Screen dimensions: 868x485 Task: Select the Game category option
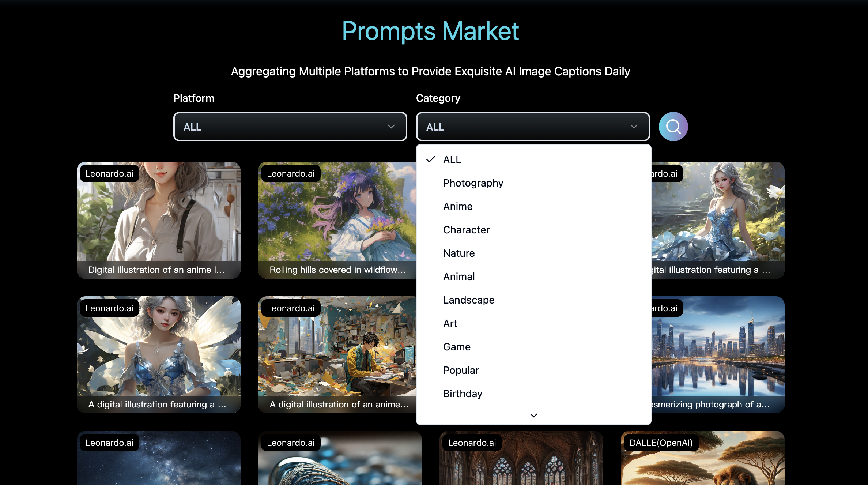(x=534, y=347)
